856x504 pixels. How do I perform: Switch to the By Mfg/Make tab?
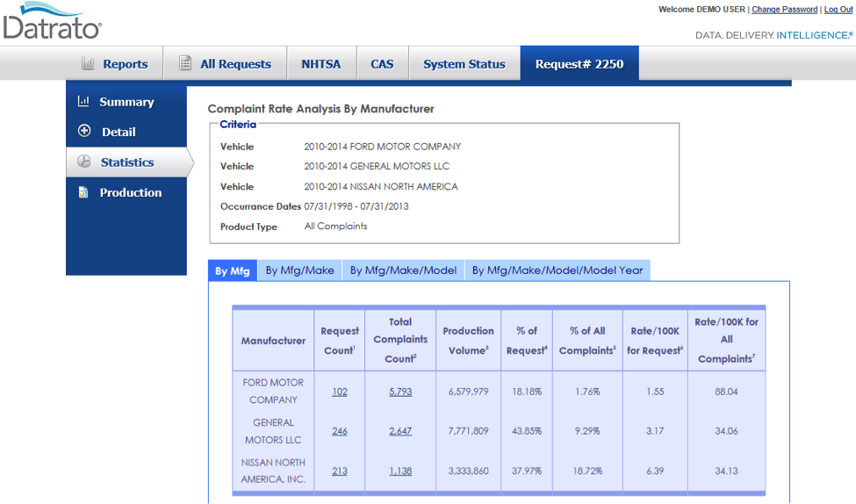tap(299, 270)
